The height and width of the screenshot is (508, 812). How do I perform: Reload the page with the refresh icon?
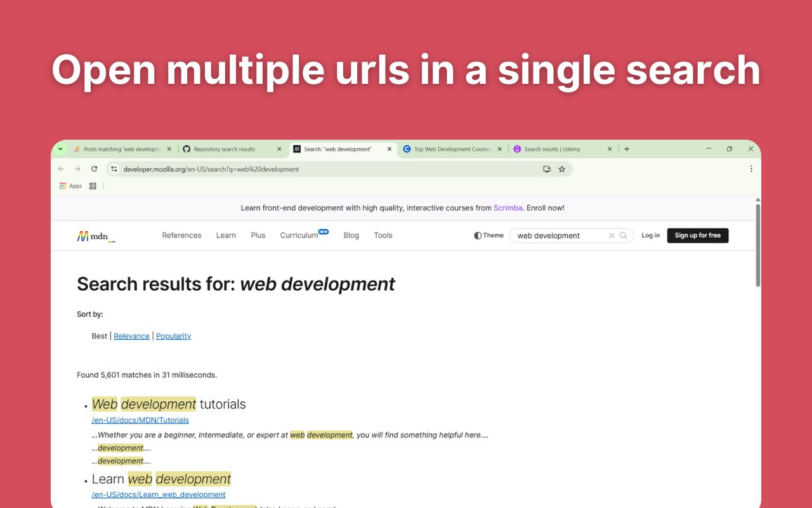coord(95,169)
